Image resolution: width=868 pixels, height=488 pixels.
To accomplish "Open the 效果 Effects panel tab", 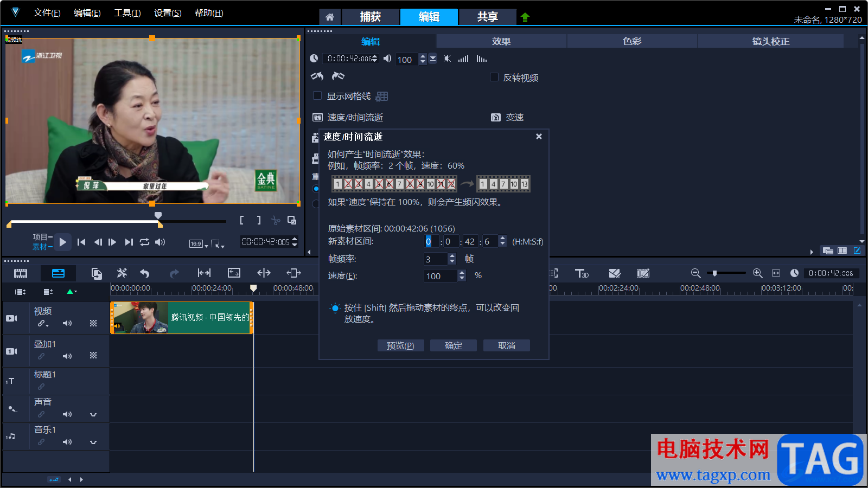I will [x=501, y=41].
